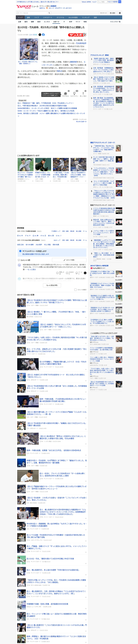Click the 順位表 link in プロ野球 row
Image resolution: width=138 pixels, height=644 pixels.
tap(72, 231)
